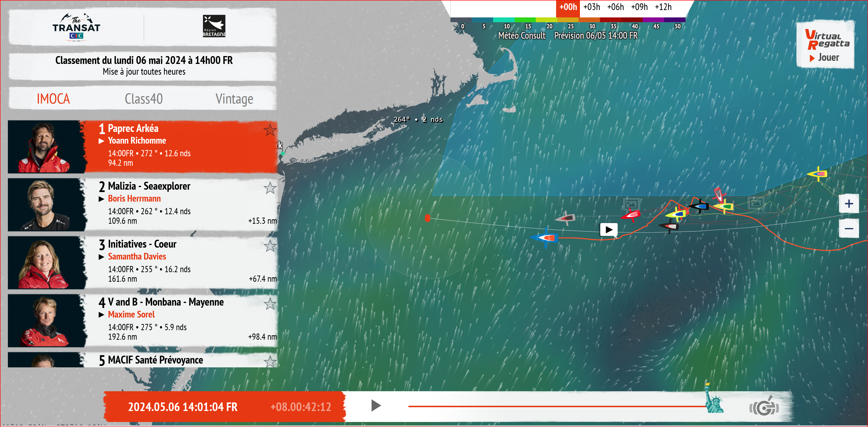The width and height of the screenshot is (868, 427).
Task: Click the Classement du lundi 06 mai title
Action: 144,60
